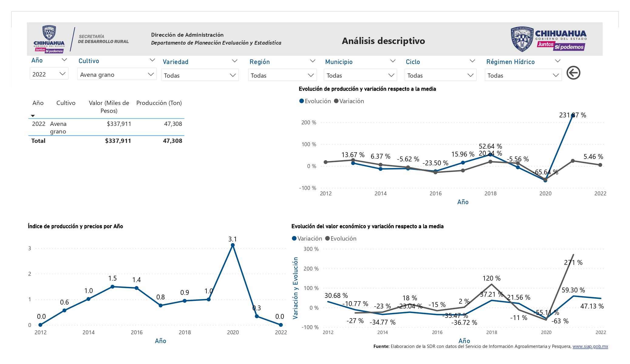The width and height of the screenshot is (630, 364).
Task: Click the back arrow circle button
Action: tap(573, 73)
